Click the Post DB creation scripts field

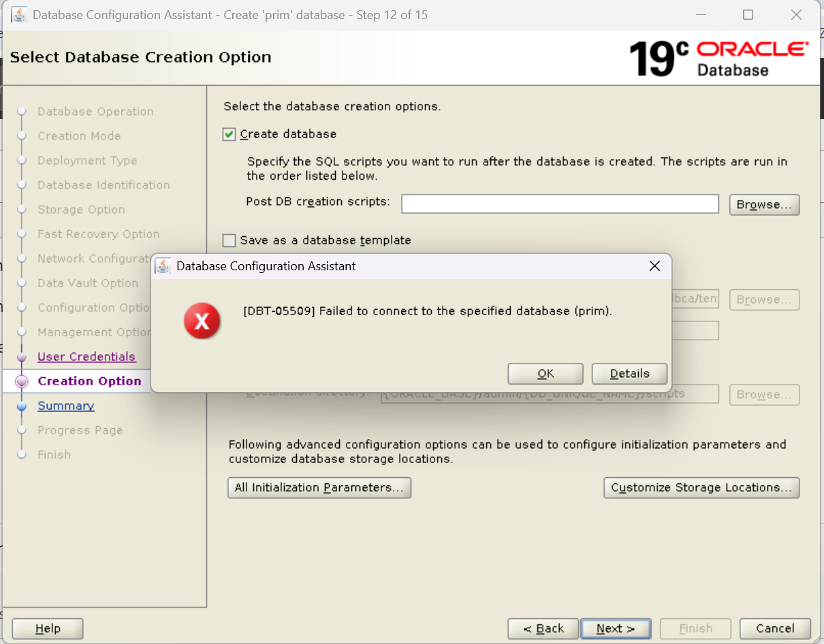point(558,204)
